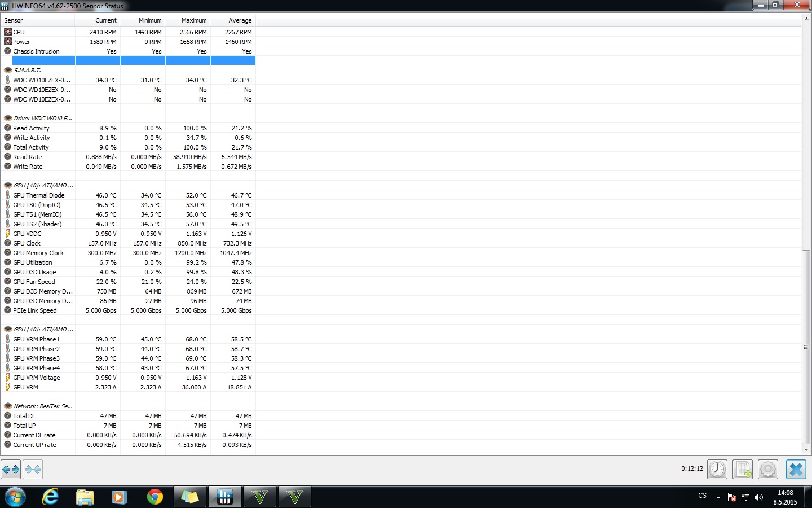The height and width of the screenshot is (508, 812).
Task: Select the GPU Memory Clock row
Action: [x=128, y=253]
